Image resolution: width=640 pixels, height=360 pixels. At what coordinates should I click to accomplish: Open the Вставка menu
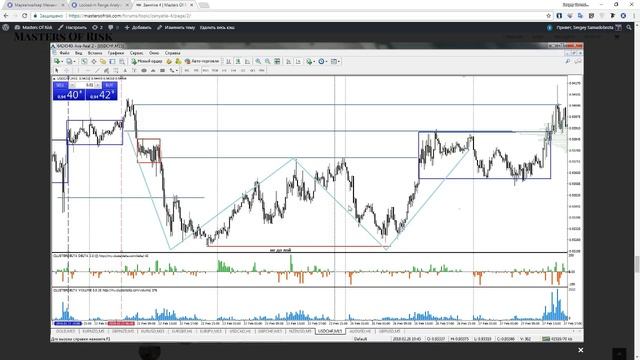click(95, 53)
